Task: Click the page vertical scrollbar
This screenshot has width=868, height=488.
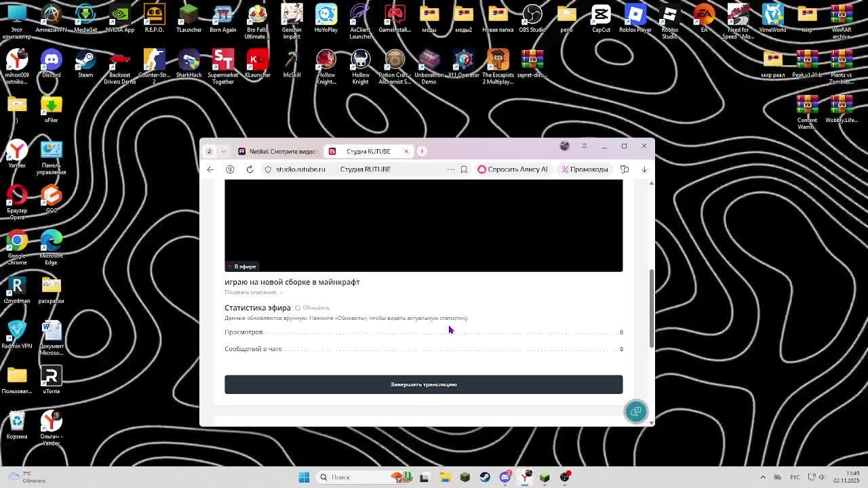Action: [x=651, y=308]
